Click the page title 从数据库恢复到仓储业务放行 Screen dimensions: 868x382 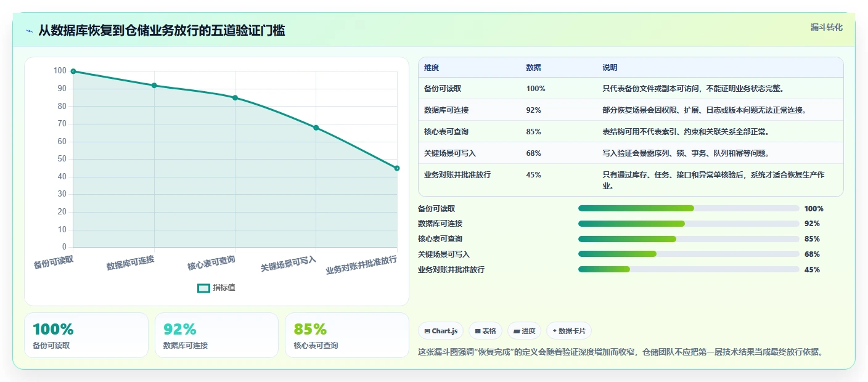162,31
